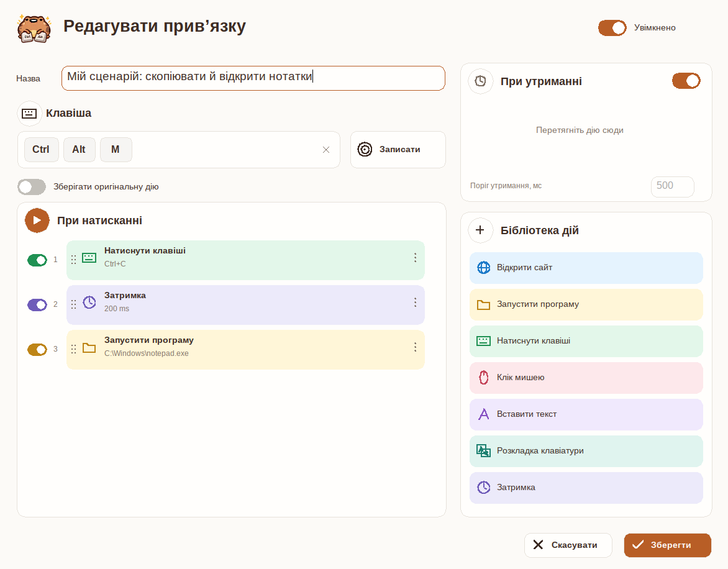This screenshot has width=728, height=569.
Task: Click the Alt key chip
Action: tap(79, 150)
